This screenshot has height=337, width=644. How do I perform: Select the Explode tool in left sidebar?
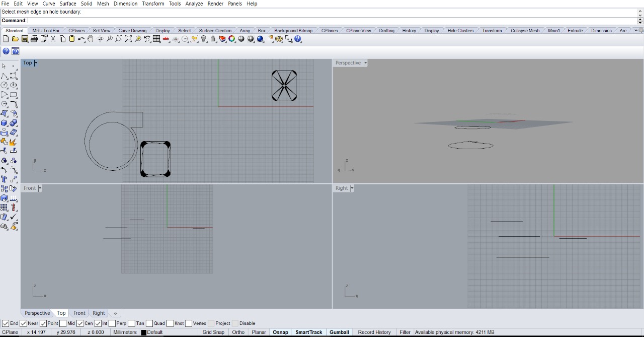(14, 142)
